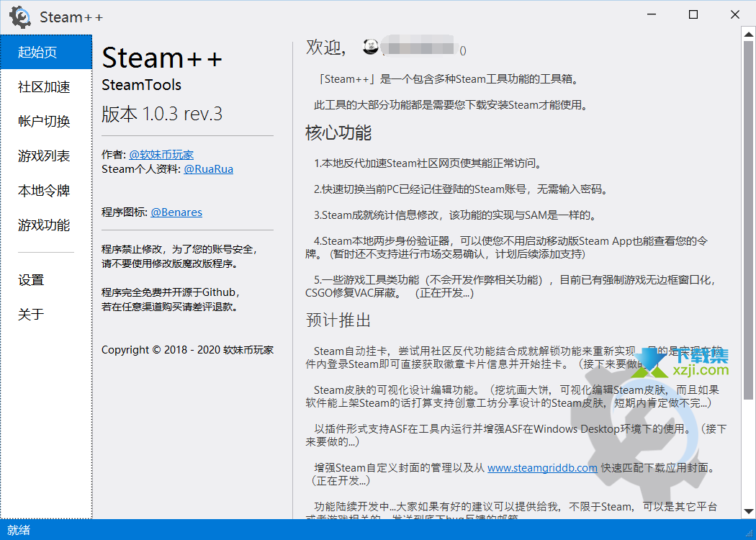Maximize the Steam++ window
Screen dimensions: 756x540
[693, 15]
